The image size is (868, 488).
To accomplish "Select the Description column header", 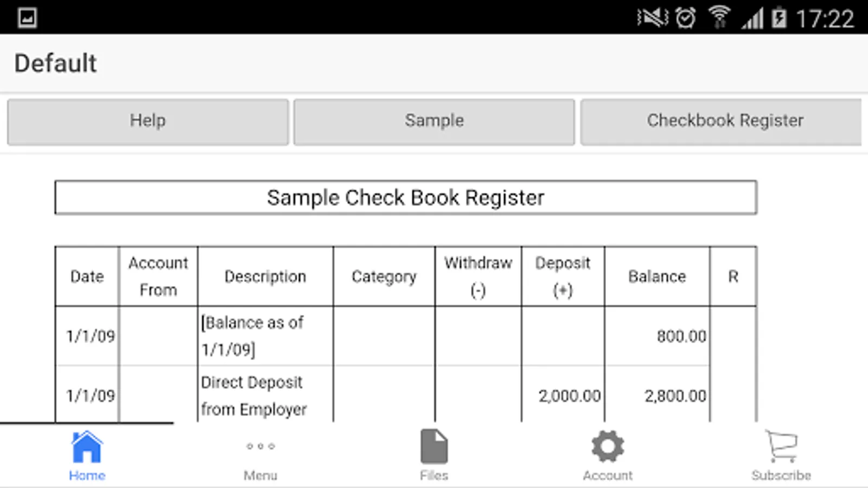I will click(265, 277).
